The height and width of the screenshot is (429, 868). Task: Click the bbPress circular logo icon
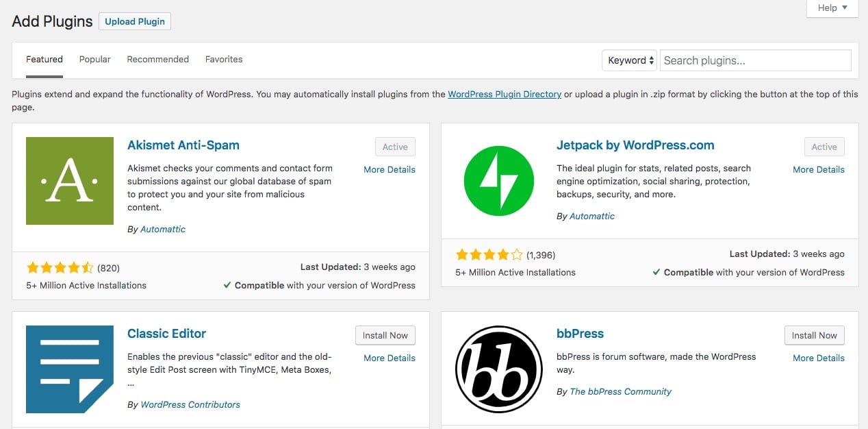[x=499, y=369]
